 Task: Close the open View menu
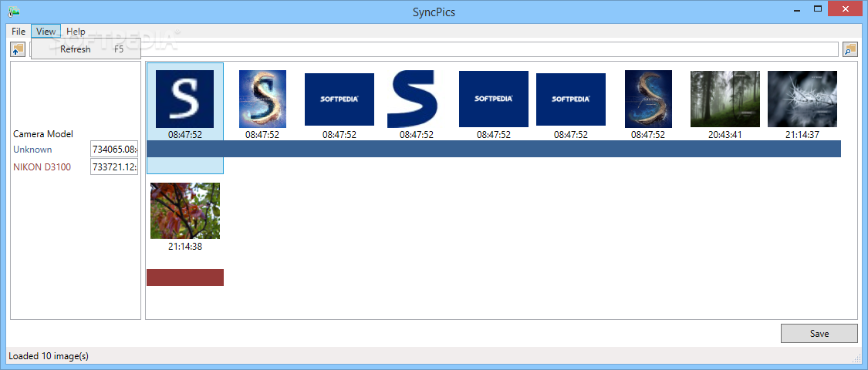coord(46,32)
